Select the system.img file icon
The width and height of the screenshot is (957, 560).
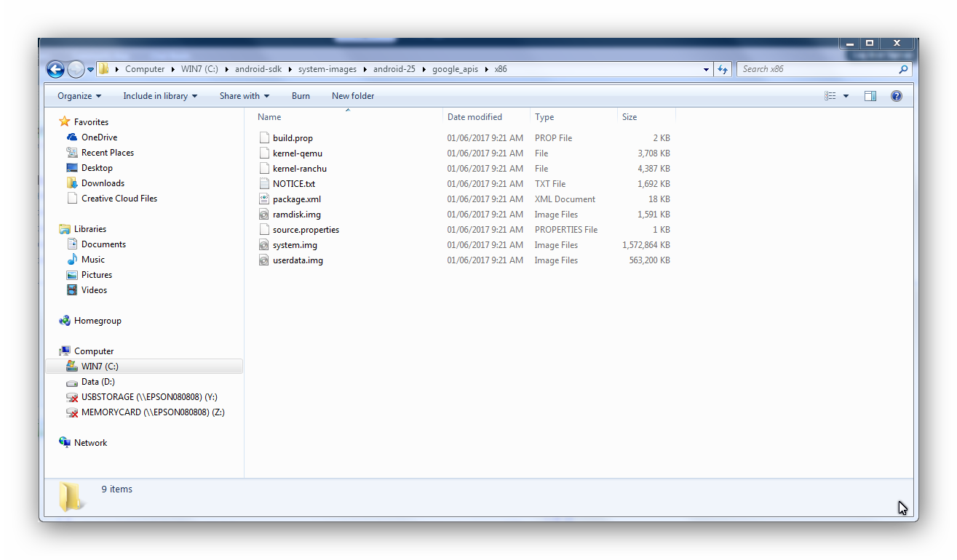[264, 245]
